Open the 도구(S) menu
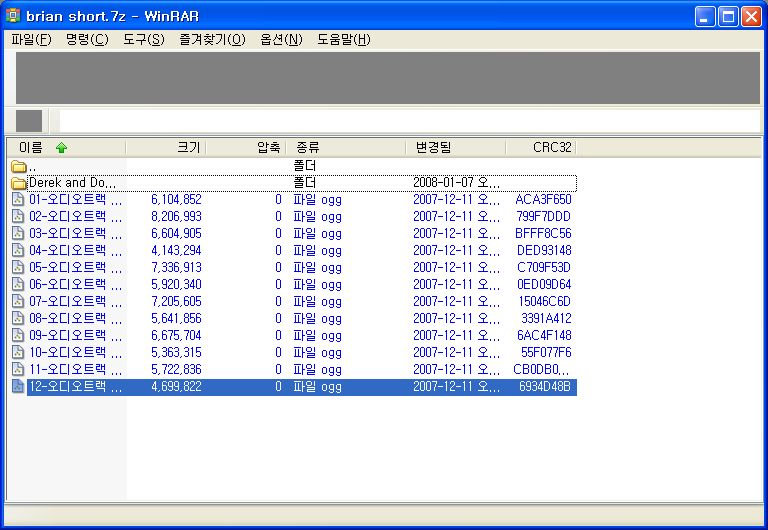This screenshot has width=768, height=530. click(x=144, y=40)
